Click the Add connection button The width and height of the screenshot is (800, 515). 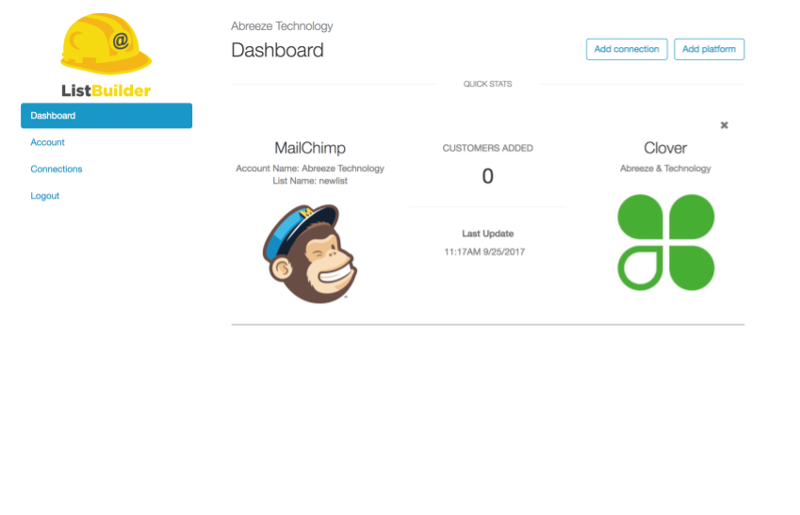coord(627,49)
